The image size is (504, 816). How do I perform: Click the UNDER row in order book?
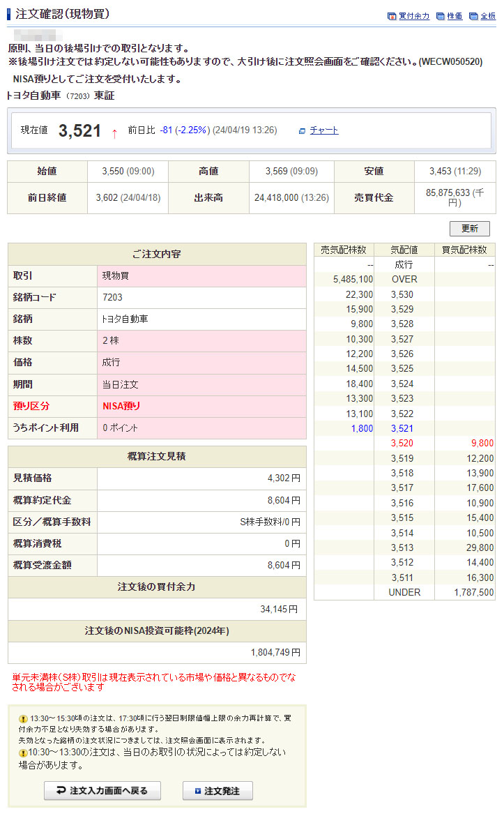[x=404, y=592]
